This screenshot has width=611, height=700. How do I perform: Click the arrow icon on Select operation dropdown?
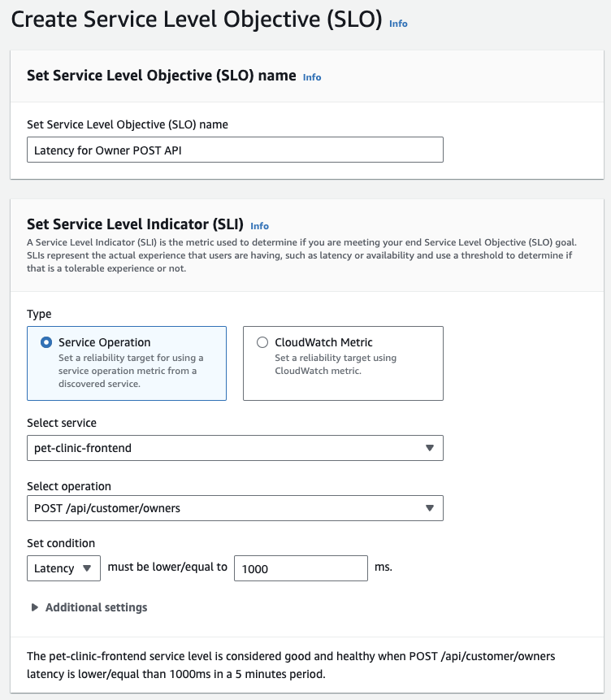tap(430, 508)
